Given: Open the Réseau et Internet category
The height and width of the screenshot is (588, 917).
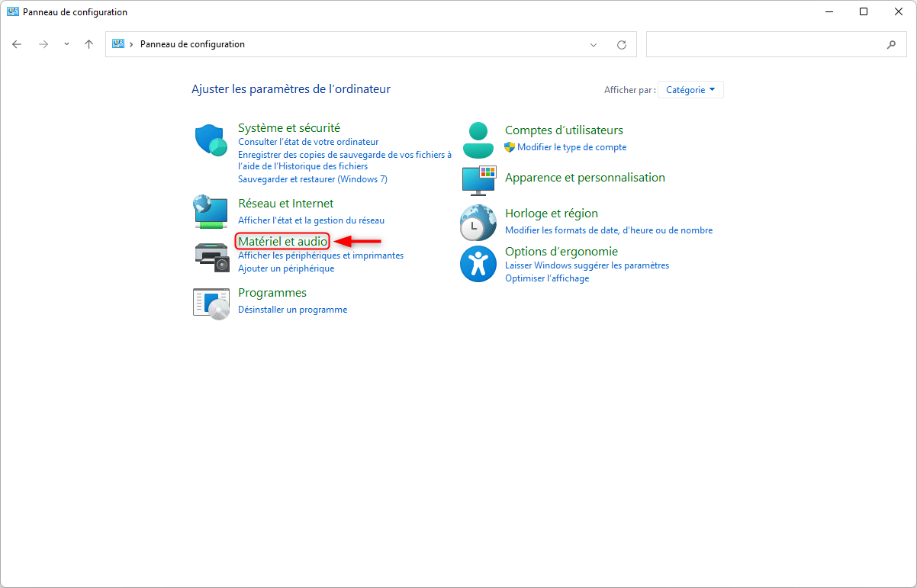Looking at the screenshot, I should point(286,204).
